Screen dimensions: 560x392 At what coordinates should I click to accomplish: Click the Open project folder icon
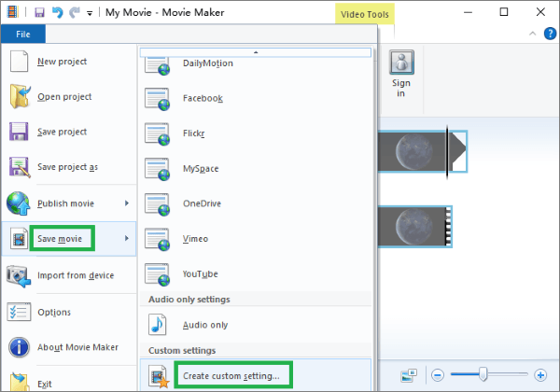click(x=20, y=96)
